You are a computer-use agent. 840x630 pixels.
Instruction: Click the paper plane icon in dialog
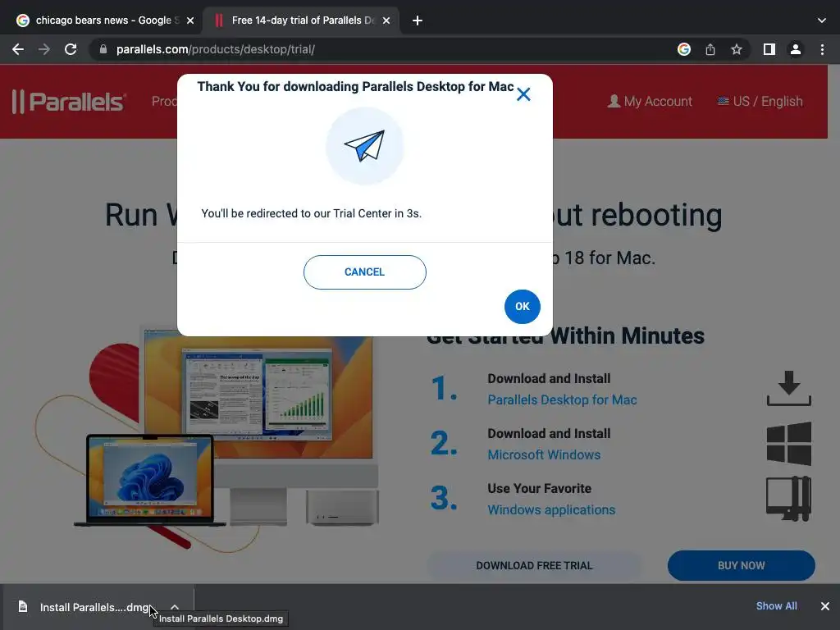[x=364, y=146]
